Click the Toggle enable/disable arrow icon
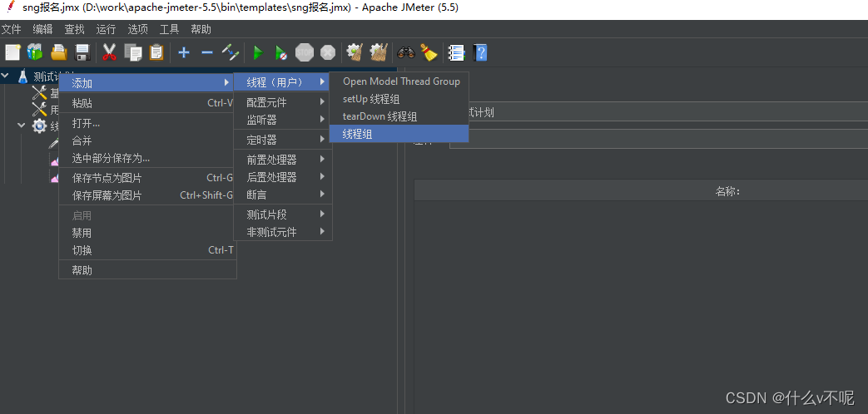868x414 pixels. click(231, 52)
